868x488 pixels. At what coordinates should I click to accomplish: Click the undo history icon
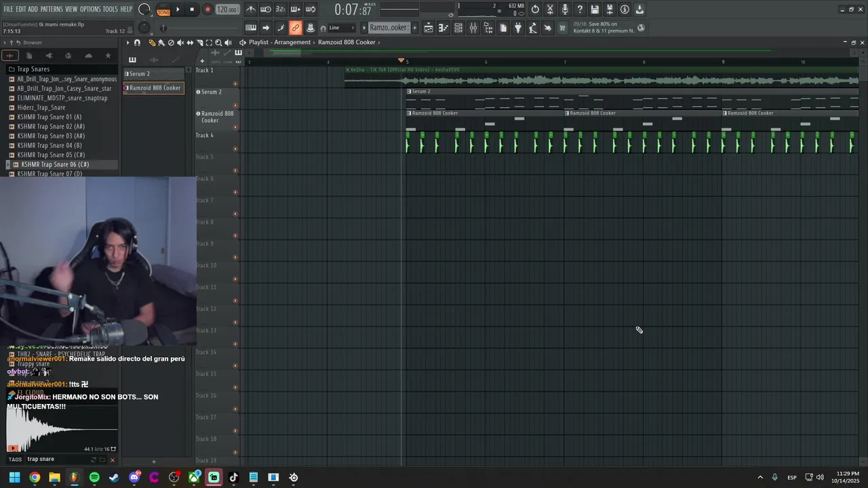coord(535,9)
